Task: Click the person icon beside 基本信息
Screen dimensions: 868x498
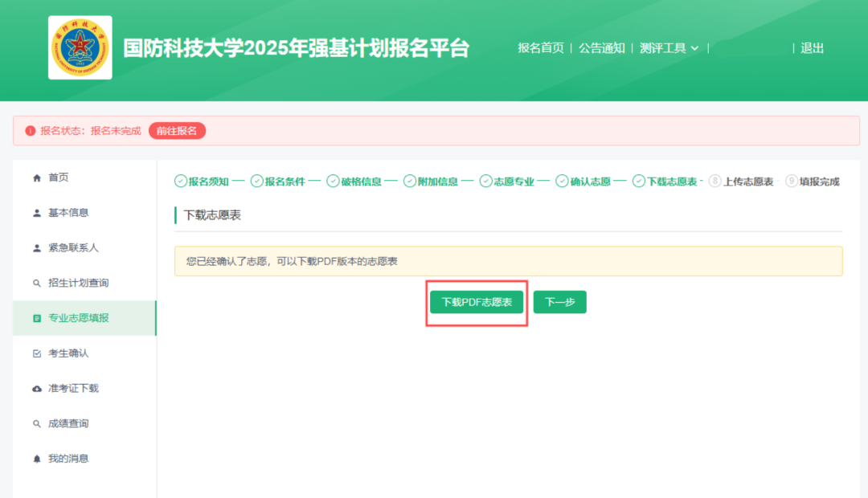Action: (x=36, y=213)
